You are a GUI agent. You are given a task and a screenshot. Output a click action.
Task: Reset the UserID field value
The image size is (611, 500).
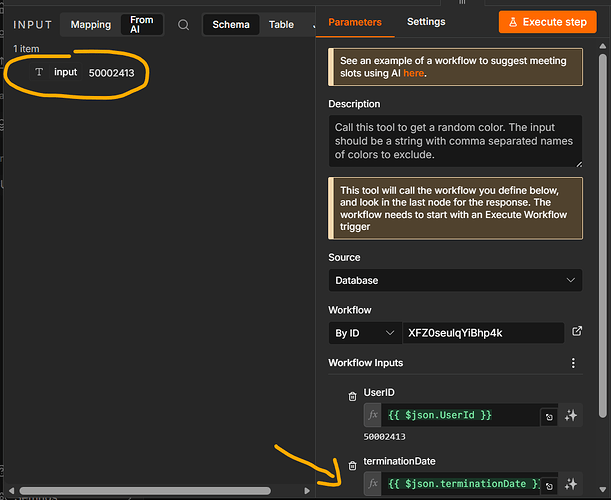[x=549, y=417]
